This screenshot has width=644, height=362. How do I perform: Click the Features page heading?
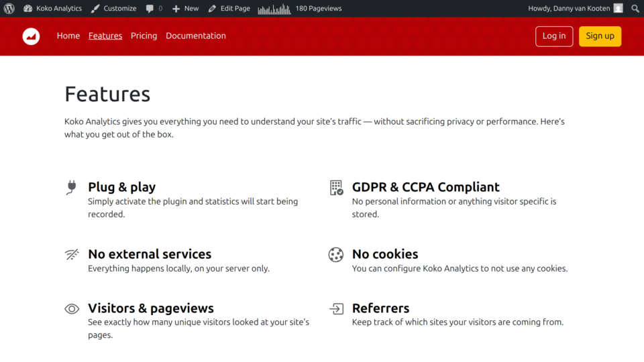coord(107,94)
